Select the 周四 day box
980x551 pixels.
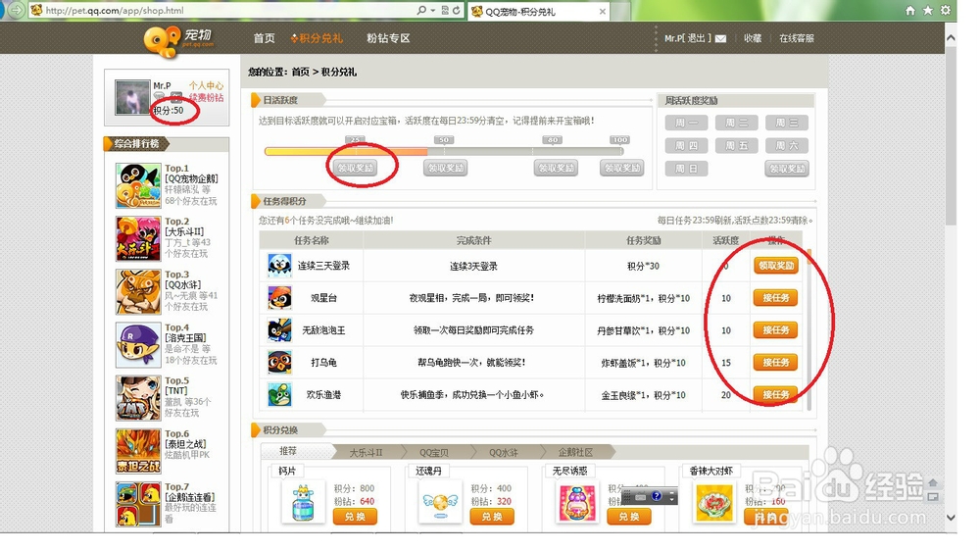pyautogui.click(x=686, y=146)
